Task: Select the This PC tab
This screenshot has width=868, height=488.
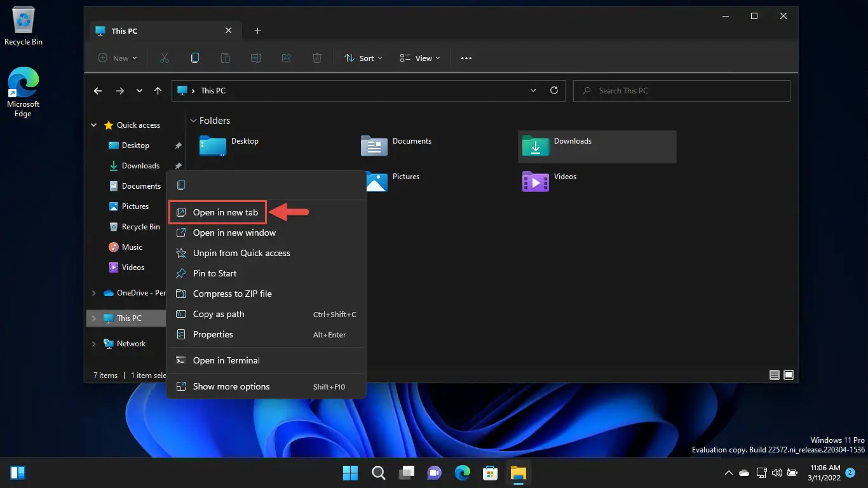Action: 164,30
